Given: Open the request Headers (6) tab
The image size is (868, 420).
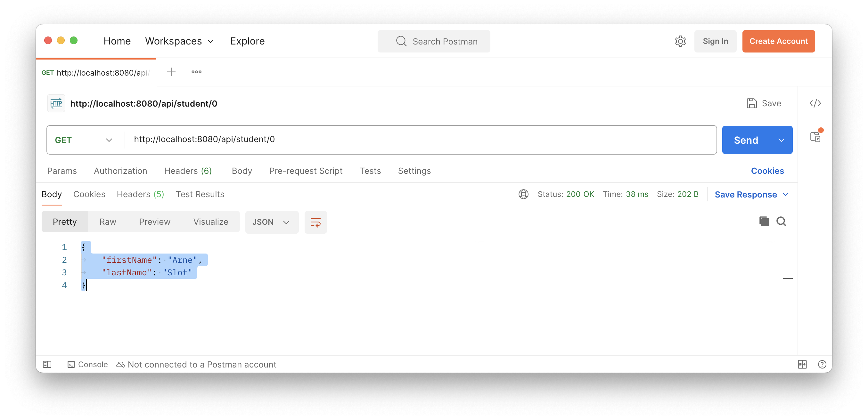Looking at the screenshot, I should pyautogui.click(x=188, y=171).
